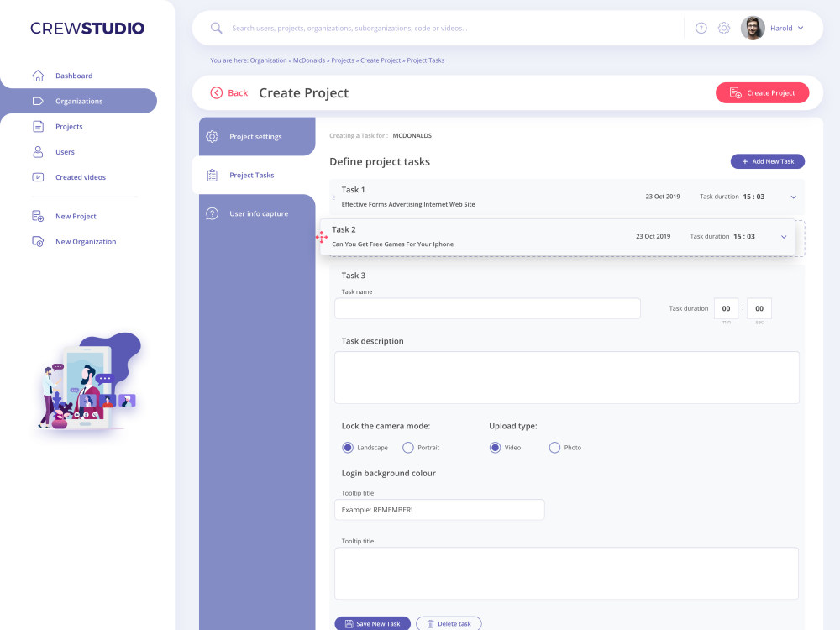Click the Projects document icon

pyautogui.click(x=38, y=127)
